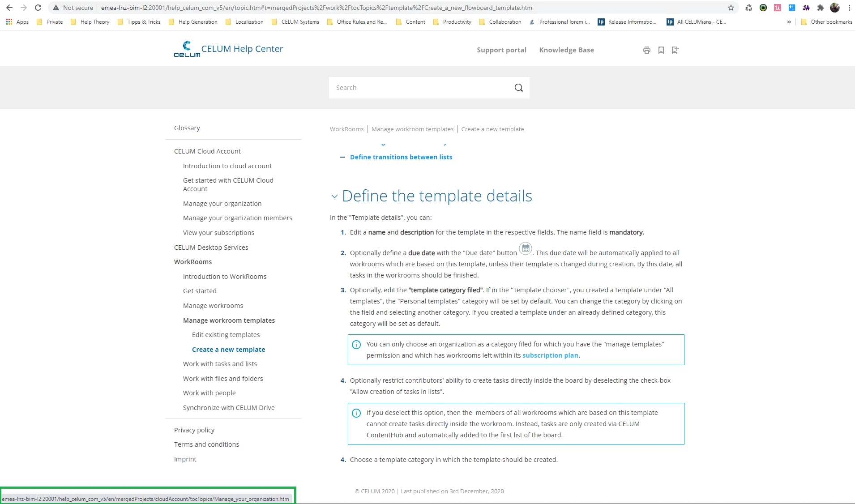This screenshot has height=504, width=855.
Task: Click the browser back arrow
Action: (9, 8)
